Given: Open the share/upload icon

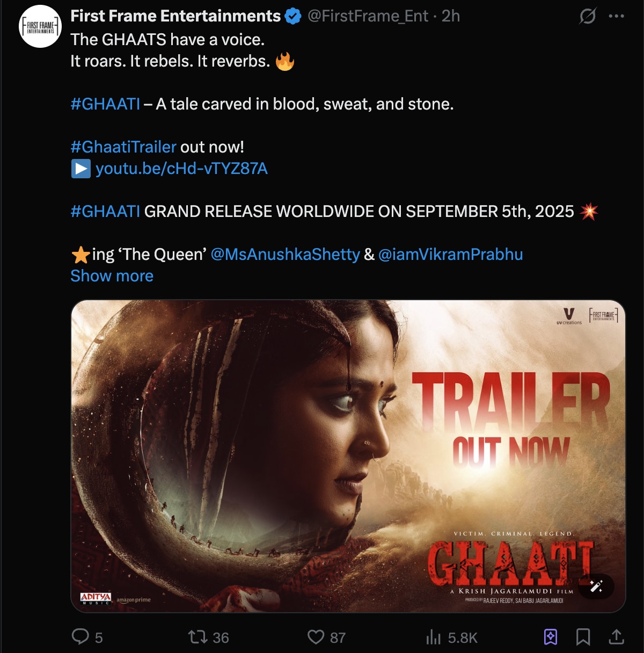Looking at the screenshot, I should point(617,637).
